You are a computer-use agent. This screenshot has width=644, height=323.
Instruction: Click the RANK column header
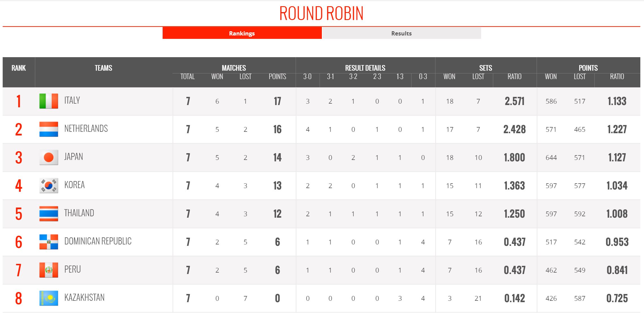point(19,68)
